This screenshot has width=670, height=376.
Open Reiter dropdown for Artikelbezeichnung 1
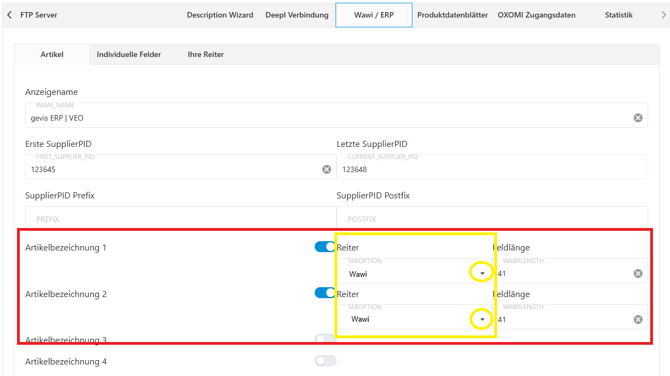coord(482,273)
